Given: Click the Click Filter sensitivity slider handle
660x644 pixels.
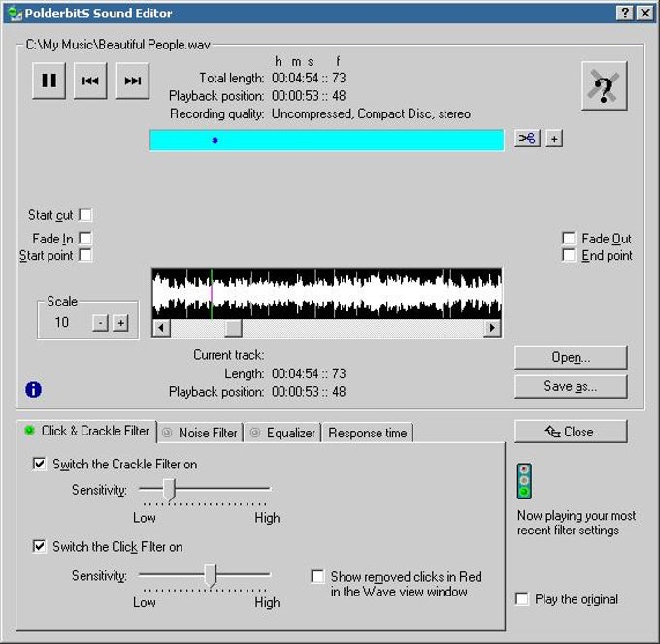Looking at the screenshot, I should click(x=211, y=576).
